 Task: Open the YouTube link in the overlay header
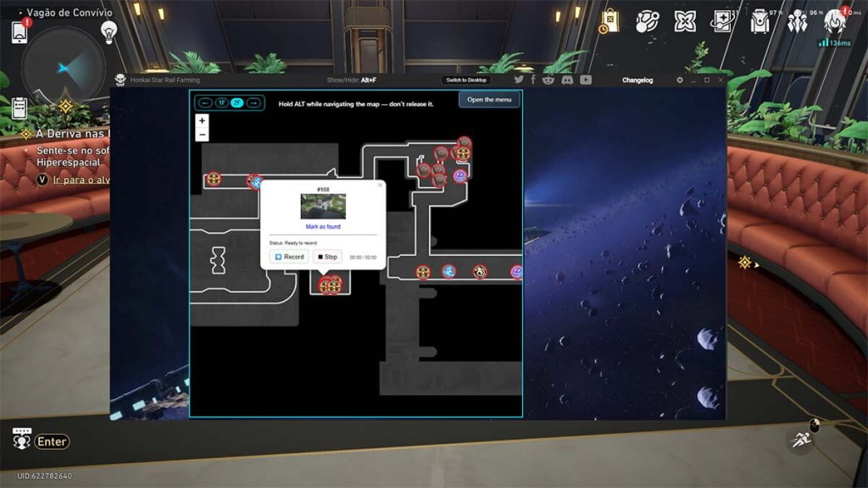click(x=586, y=80)
